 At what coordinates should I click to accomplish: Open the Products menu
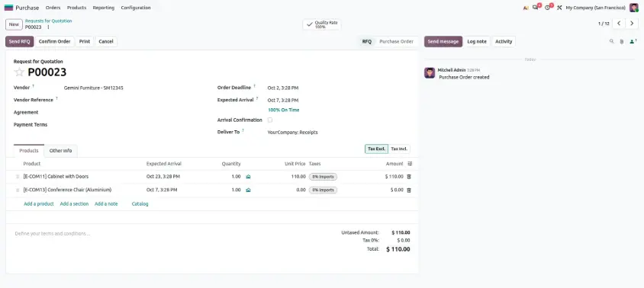pyautogui.click(x=77, y=8)
